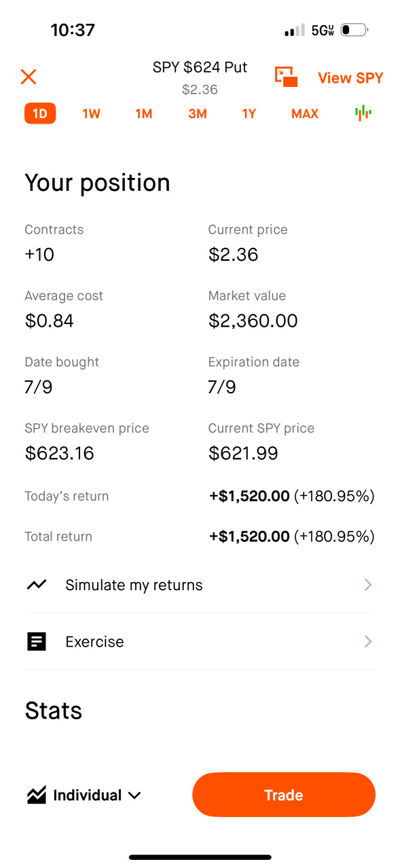Tap the Exercise document icon
Screen dimensions: 400x868
point(37,642)
